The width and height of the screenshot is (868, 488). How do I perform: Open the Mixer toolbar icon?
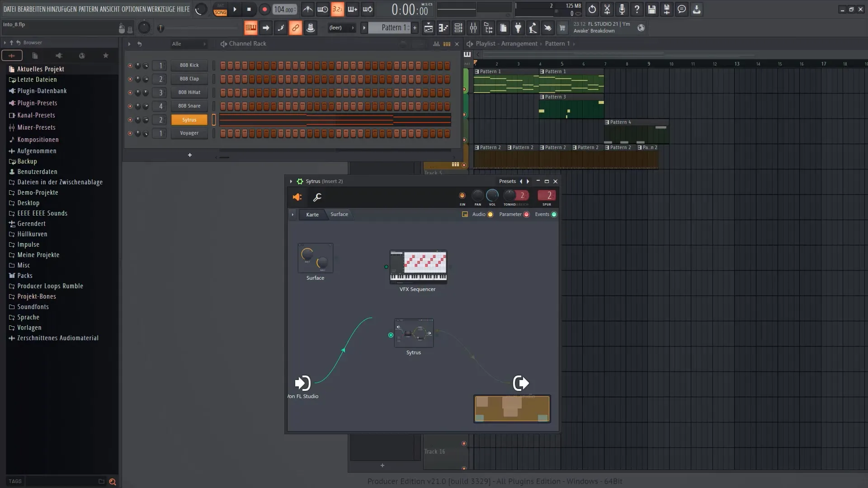pos(473,28)
